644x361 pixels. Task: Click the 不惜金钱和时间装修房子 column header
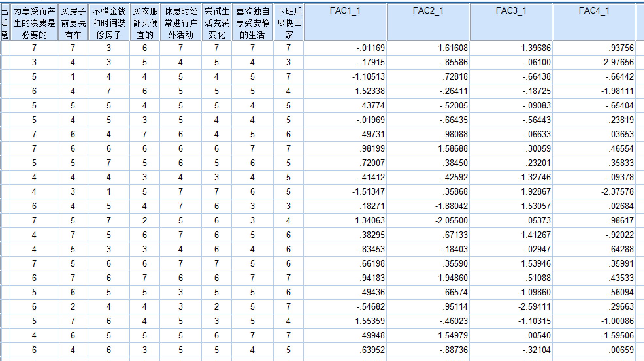[x=109, y=22]
